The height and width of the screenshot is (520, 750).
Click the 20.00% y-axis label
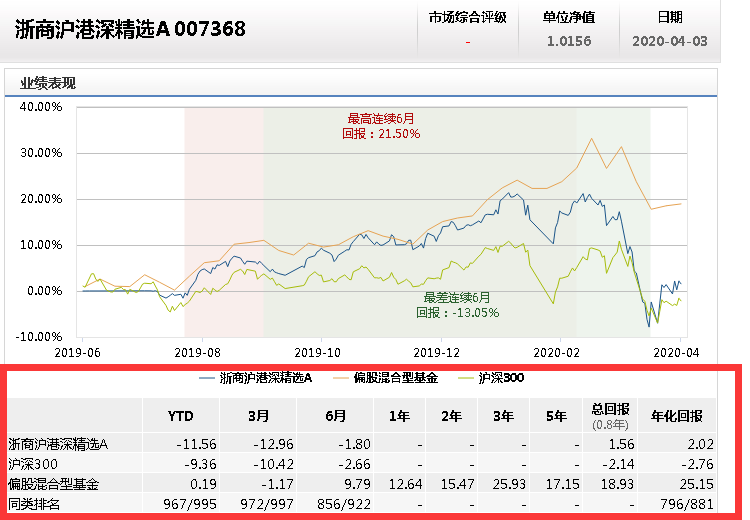tap(41, 199)
